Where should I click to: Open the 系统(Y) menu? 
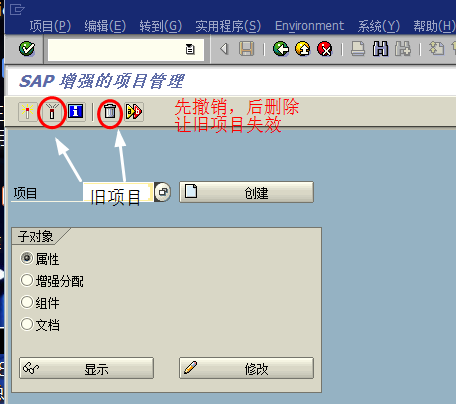378,26
